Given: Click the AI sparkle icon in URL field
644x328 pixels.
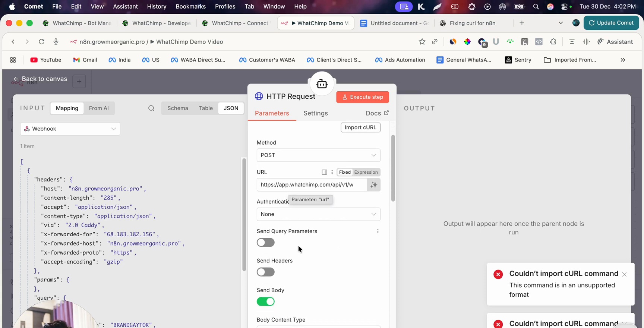Looking at the screenshot, I should point(373,185).
